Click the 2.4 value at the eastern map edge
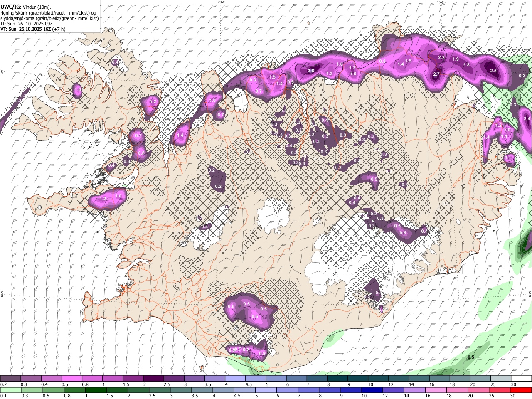The height and width of the screenshot is (399, 532). pos(527,119)
